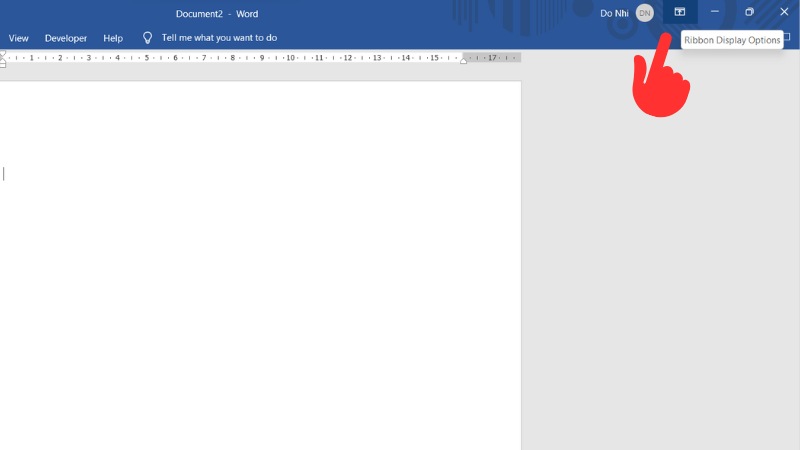Select the Help ribbon tab
This screenshot has height=450, width=800.
click(x=113, y=38)
